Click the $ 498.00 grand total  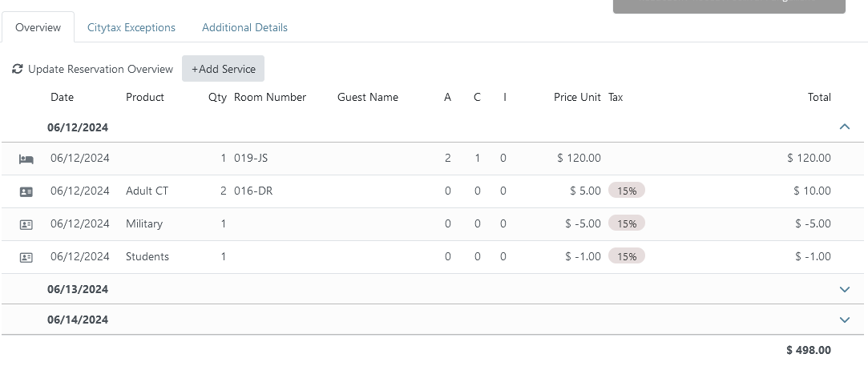(x=809, y=350)
